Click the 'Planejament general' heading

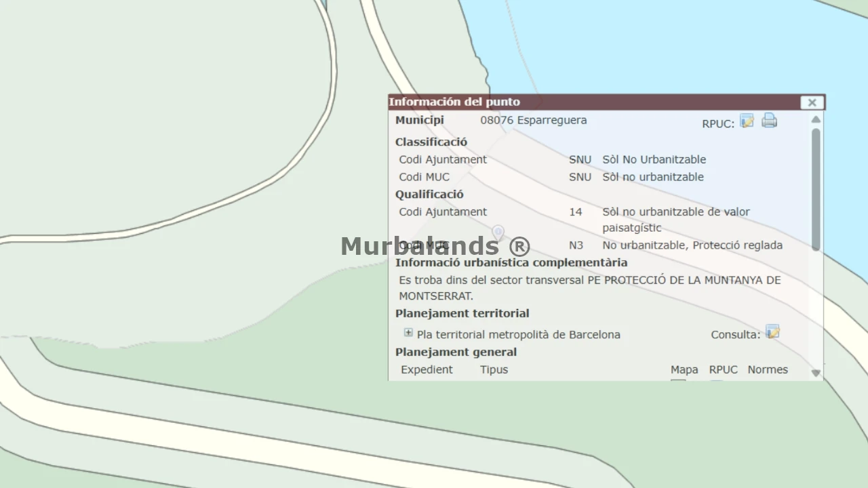click(456, 352)
